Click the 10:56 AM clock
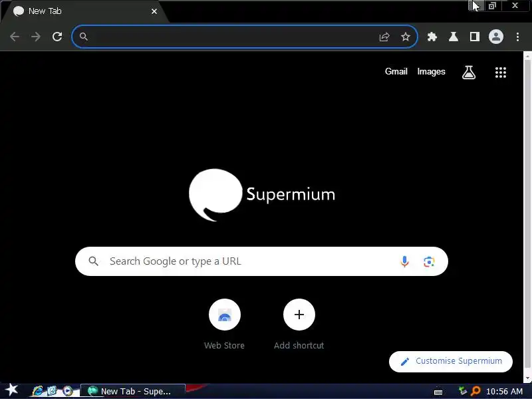Image resolution: width=532 pixels, height=399 pixels. pos(504,392)
